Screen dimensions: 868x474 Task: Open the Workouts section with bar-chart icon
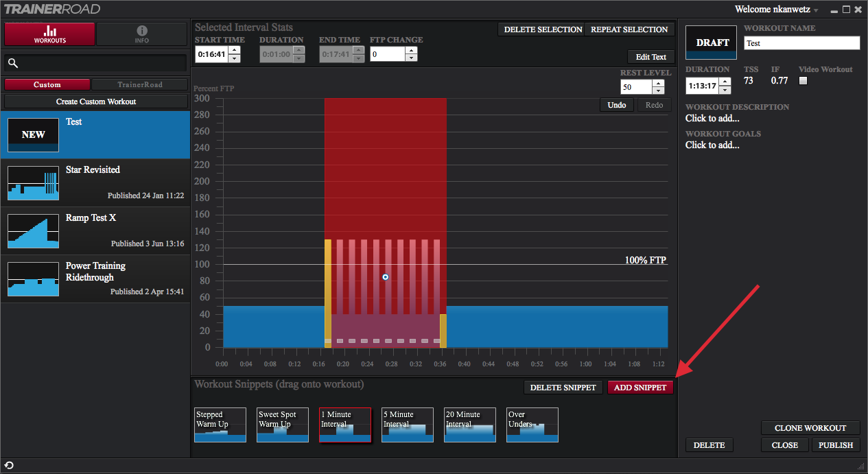tap(49, 34)
